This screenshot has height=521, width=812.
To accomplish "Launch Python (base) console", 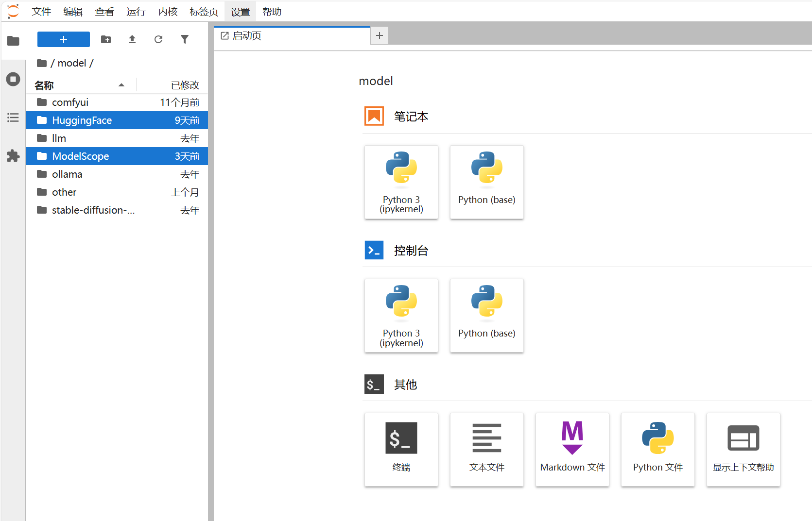I will point(486,316).
